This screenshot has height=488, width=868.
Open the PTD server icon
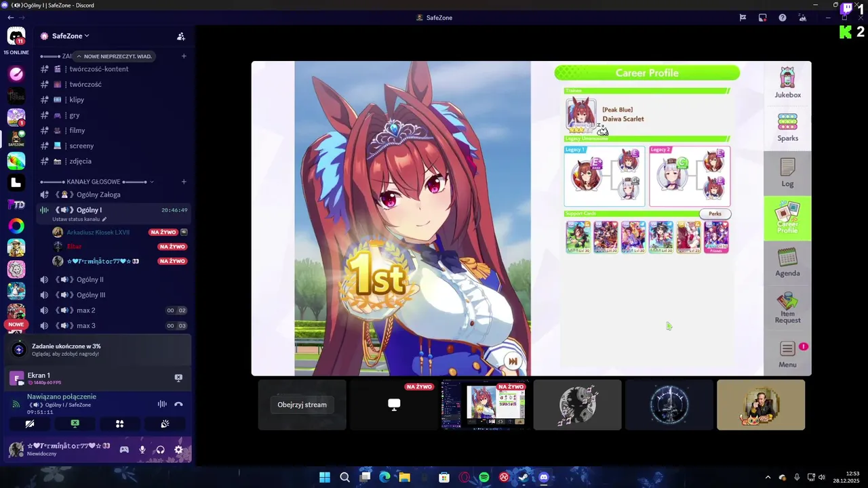16,204
